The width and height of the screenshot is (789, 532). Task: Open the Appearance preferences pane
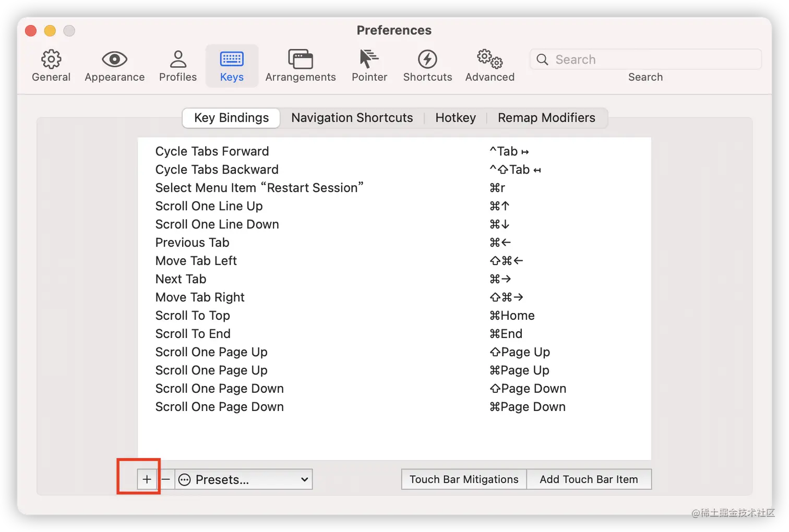point(114,66)
